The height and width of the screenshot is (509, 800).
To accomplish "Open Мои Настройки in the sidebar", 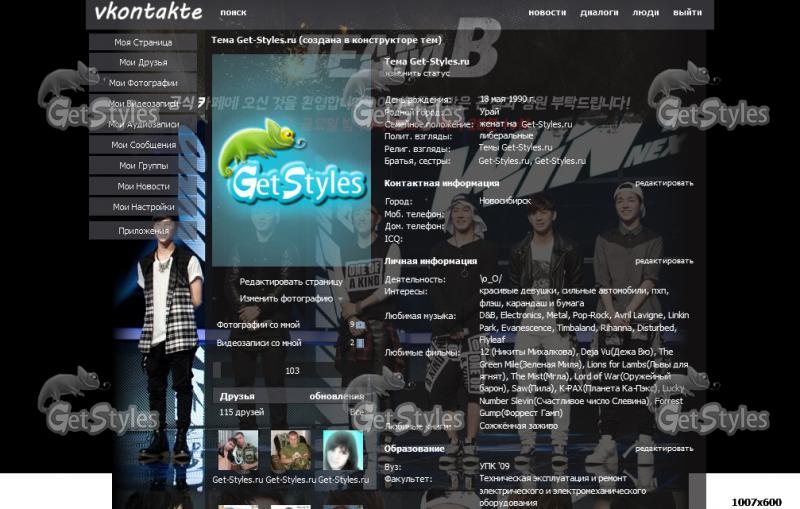I will coord(143,207).
